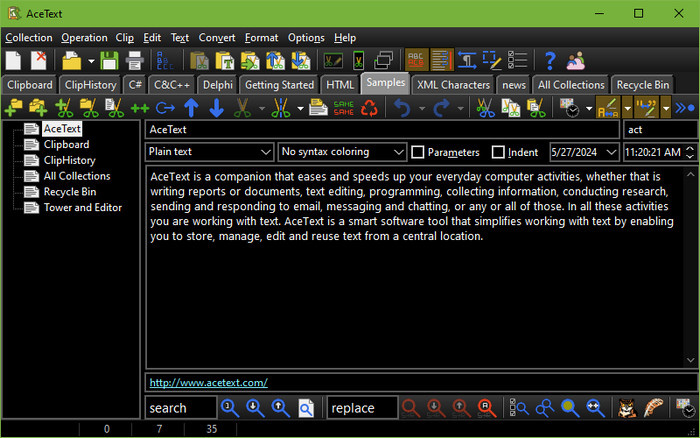Open the 5/27/2024 date picker dropdown
The width and height of the screenshot is (700, 438).
612,152
